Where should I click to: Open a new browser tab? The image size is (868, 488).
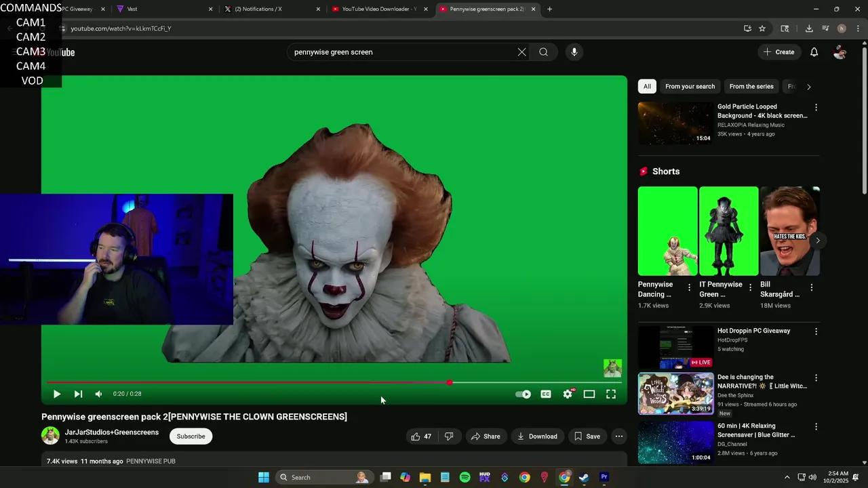click(549, 9)
